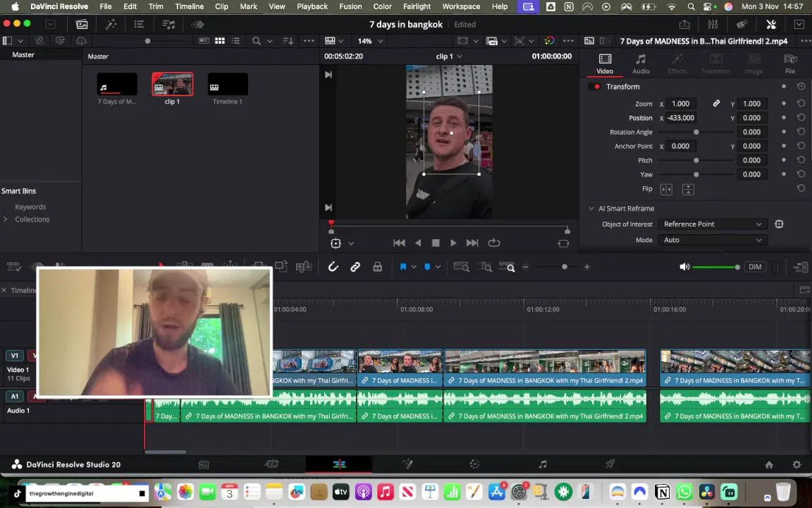Adjust Rotation Angle slider
Image resolution: width=812 pixels, height=508 pixels.
click(696, 132)
